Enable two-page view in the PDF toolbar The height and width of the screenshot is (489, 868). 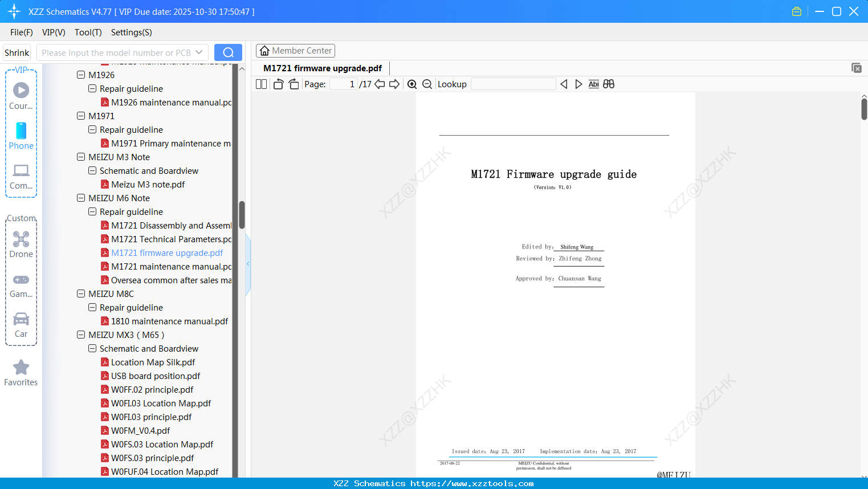point(260,84)
